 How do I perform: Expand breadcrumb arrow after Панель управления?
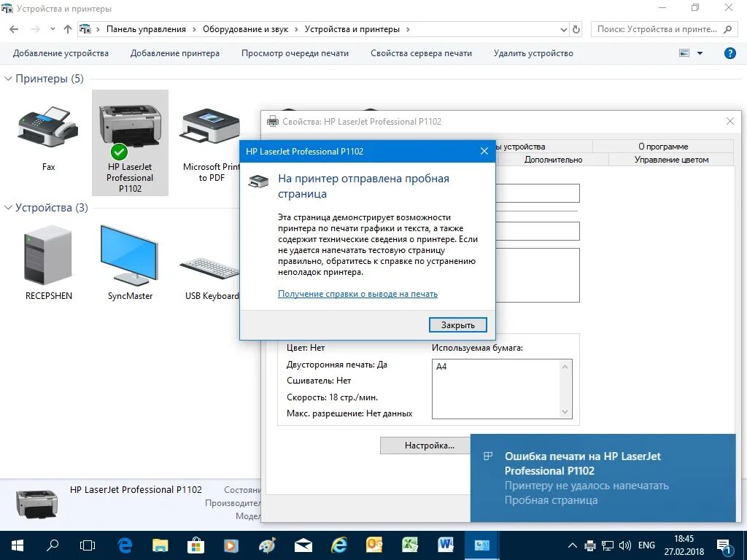pyautogui.click(x=194, y=29)
